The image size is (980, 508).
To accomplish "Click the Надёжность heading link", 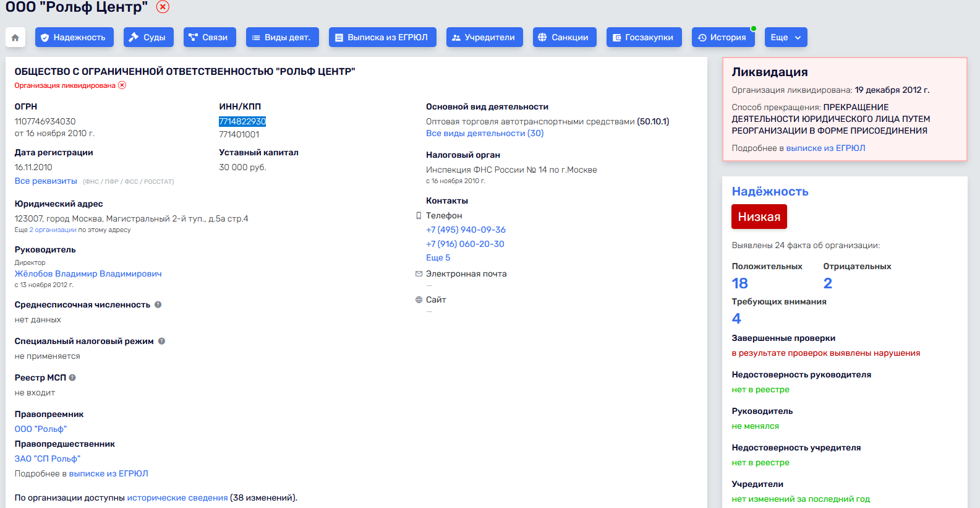I will [770, 191].
